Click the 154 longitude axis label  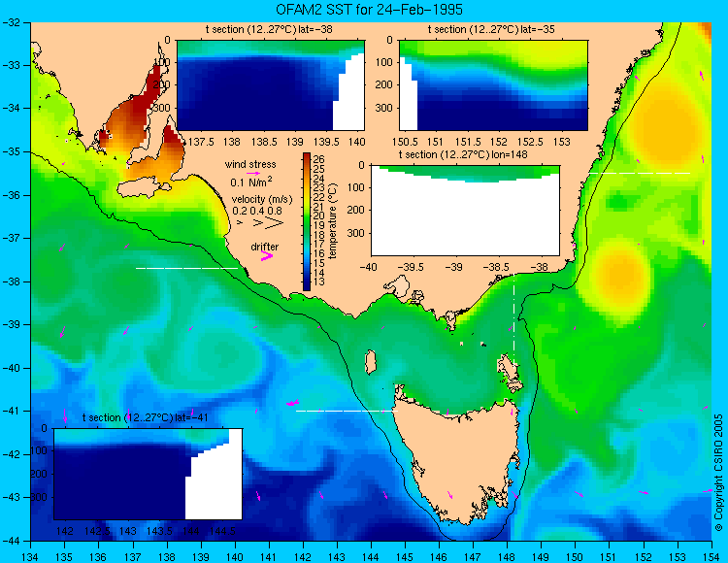[x=711, y=557]
